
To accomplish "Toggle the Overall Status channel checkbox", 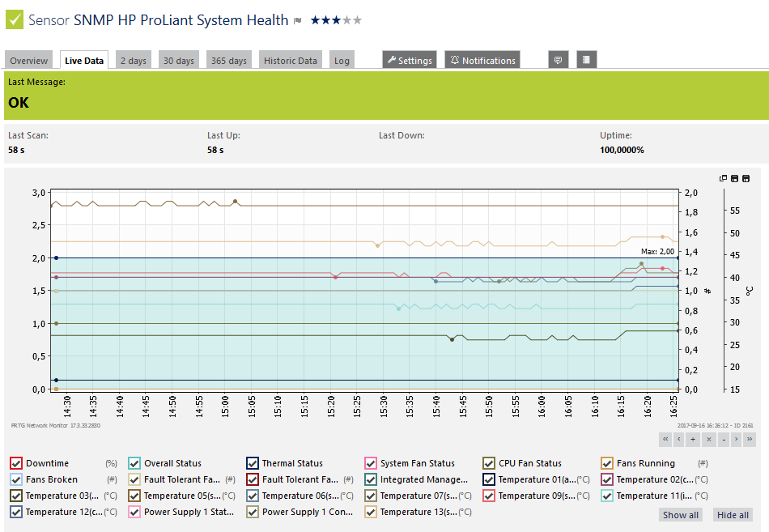I will tap(134, 463).
